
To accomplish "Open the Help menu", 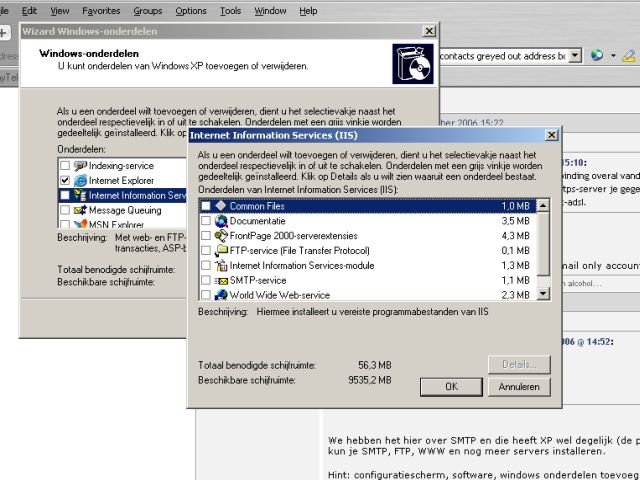I will [x=308, y=11].
